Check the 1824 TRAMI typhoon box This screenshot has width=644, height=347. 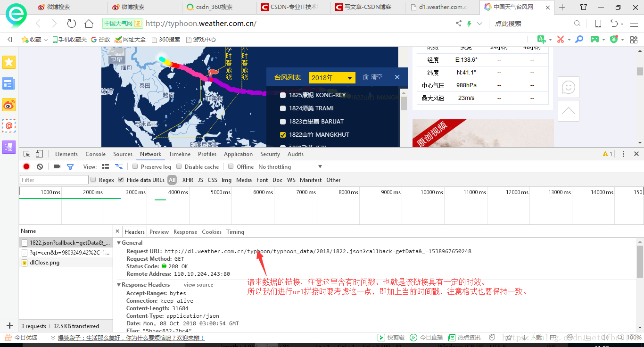(x=283, y=108)
